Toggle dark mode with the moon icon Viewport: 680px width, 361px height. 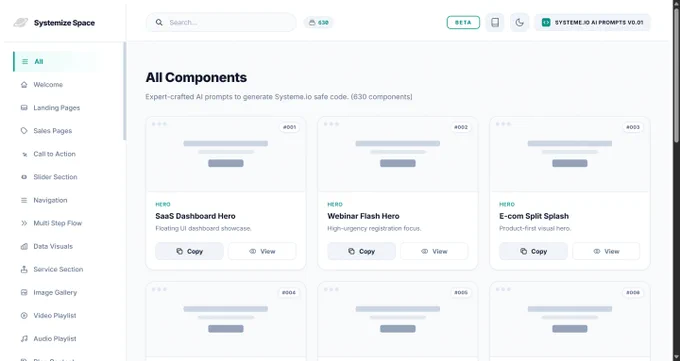coord(520,23)
